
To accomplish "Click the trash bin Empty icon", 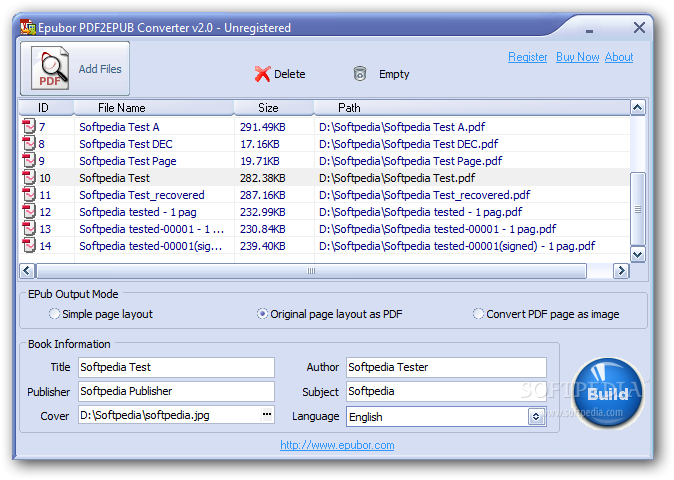I will [x=360, y=74].
